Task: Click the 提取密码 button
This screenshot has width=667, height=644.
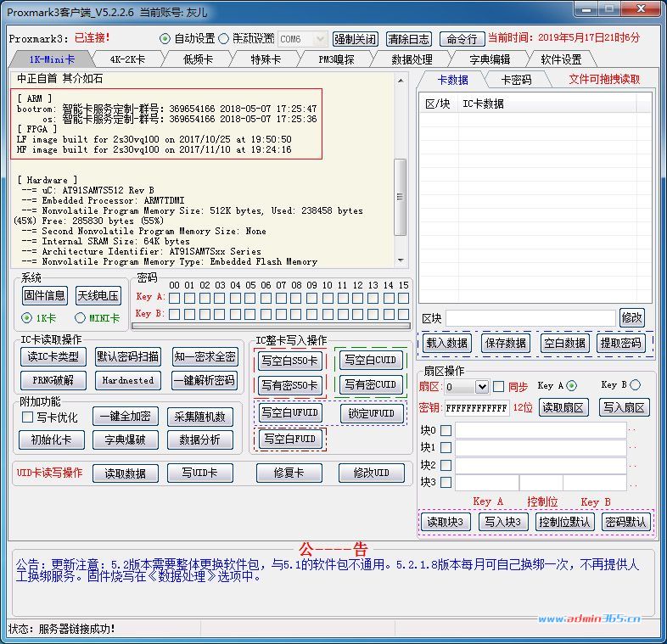Action: pos(620,344)
